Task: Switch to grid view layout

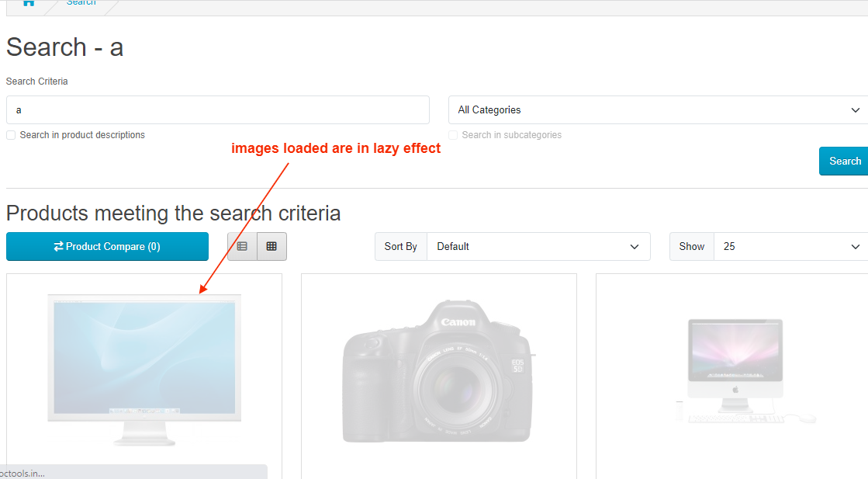Action: click(271, 246)
